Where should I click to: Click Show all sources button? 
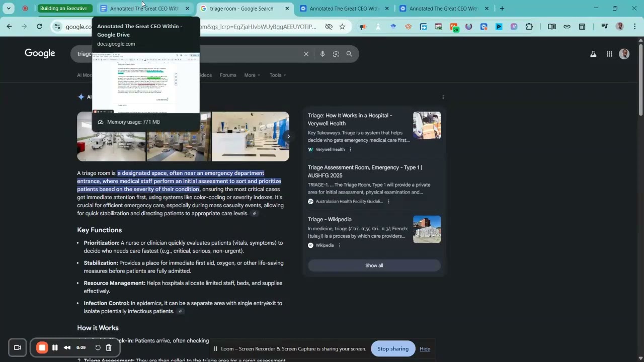(374, 265)
